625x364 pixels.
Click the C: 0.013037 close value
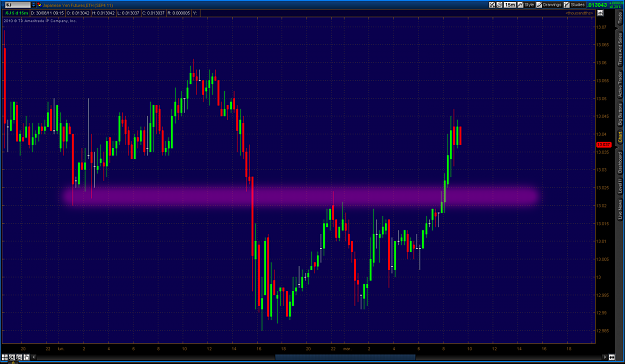(x=153, y=13)
